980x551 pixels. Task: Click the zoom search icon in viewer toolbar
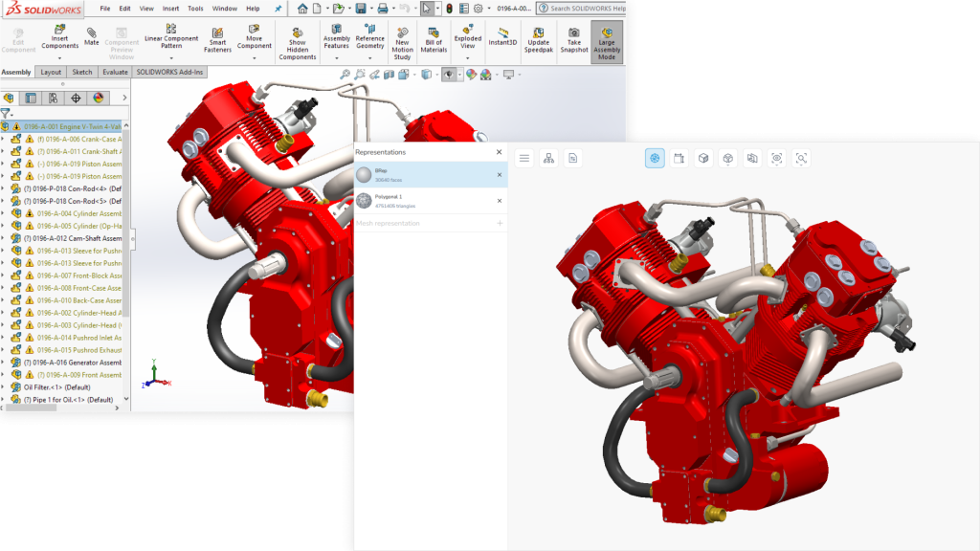[x=801, y=158]
